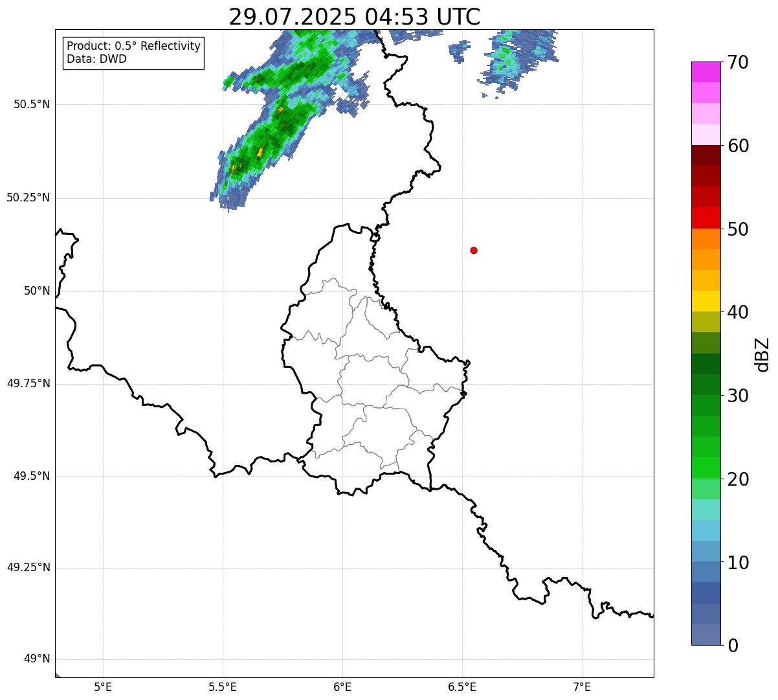Pick the orange swatch just below 50
The width and height of the screenshot is (778, 700).
706,238
